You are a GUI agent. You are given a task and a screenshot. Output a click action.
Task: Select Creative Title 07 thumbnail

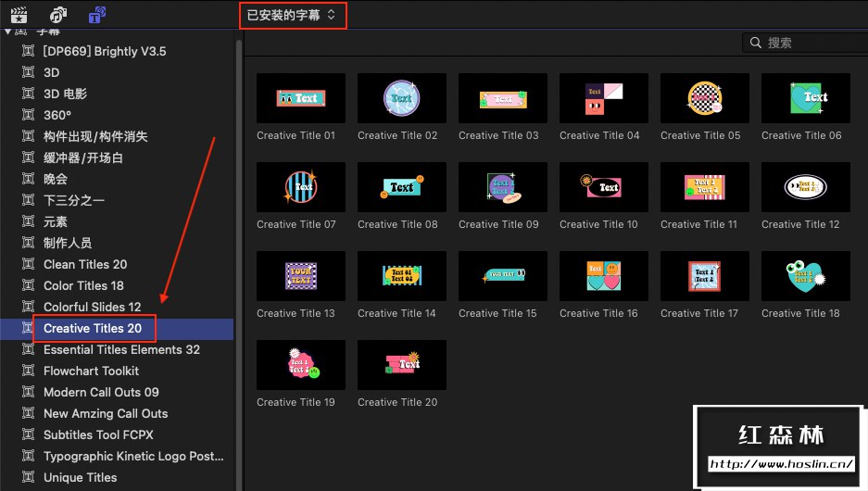point(301,187)
